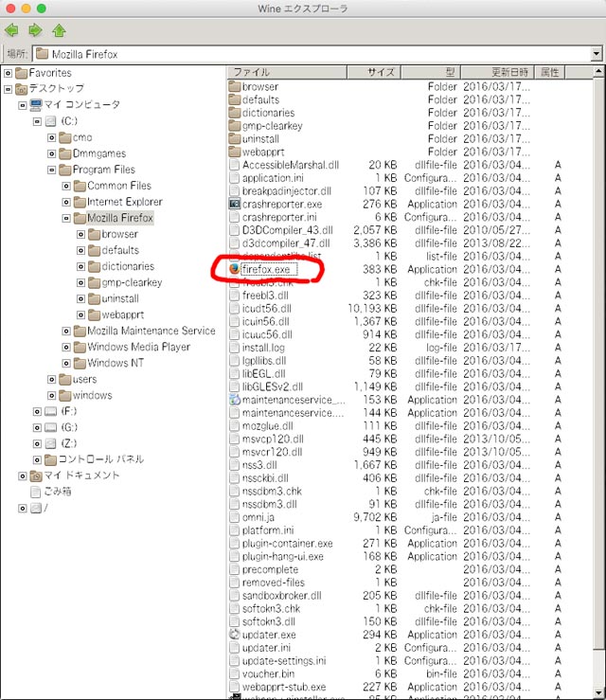Screen dimensions: 606x700
Task: Click the Control Panel folder icon
Action: [51, 459]
